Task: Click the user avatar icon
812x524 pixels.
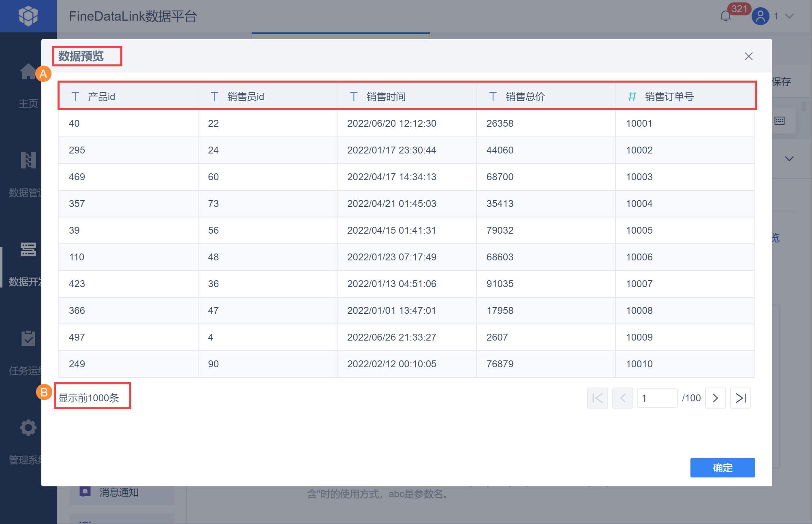Action: tap(760, 17)
